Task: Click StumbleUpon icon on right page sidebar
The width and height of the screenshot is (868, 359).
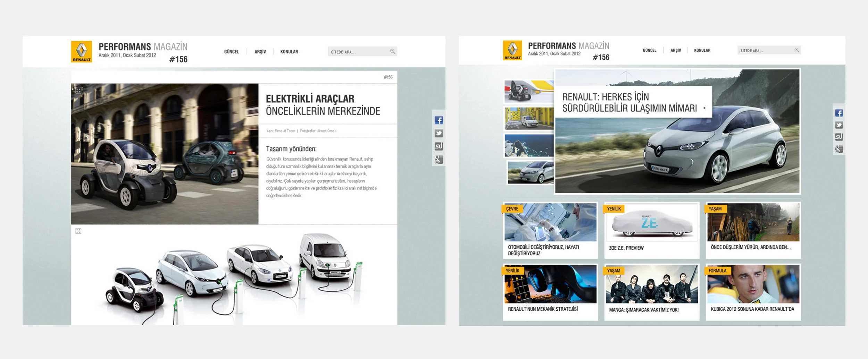Action: [x=839, y=137]
